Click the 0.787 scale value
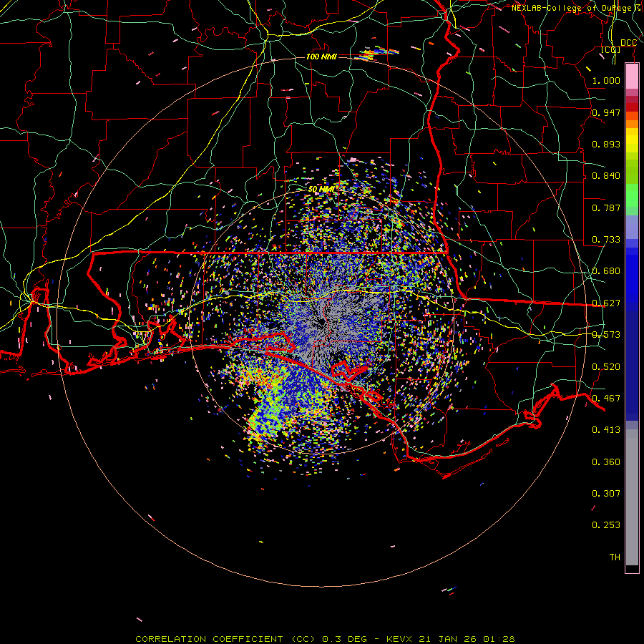 pos(606,208)
